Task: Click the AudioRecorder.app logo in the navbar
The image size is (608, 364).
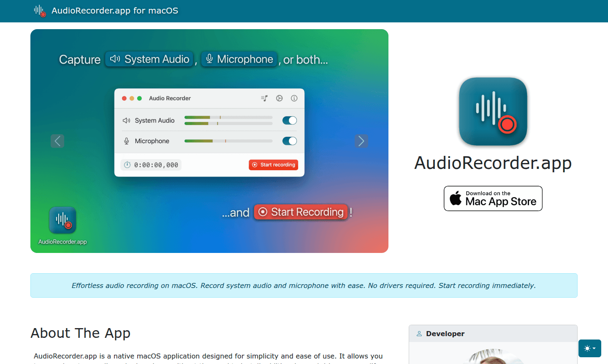Action: click(x=40, y=11)
